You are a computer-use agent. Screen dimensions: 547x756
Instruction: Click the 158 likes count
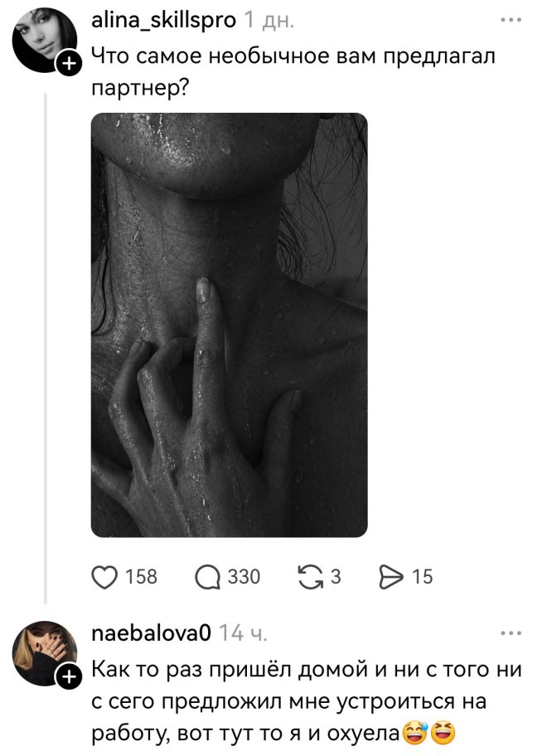140,577
